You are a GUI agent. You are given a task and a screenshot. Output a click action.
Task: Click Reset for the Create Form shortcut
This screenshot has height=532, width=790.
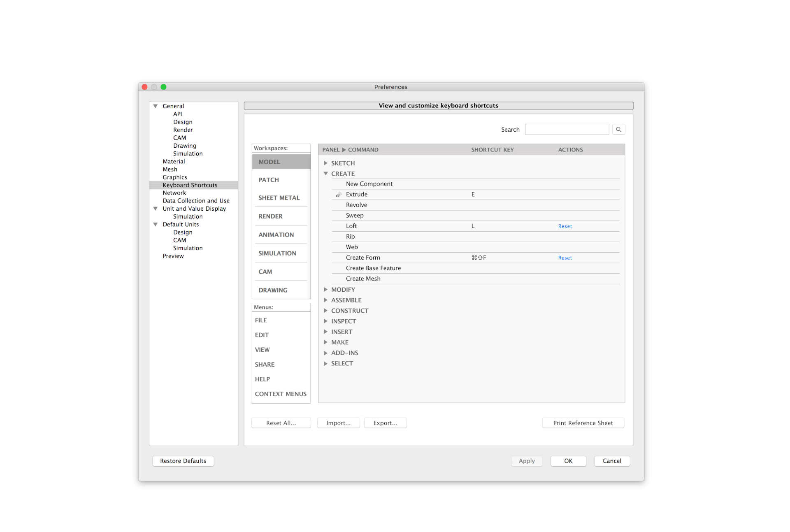(x=565, y=258)
